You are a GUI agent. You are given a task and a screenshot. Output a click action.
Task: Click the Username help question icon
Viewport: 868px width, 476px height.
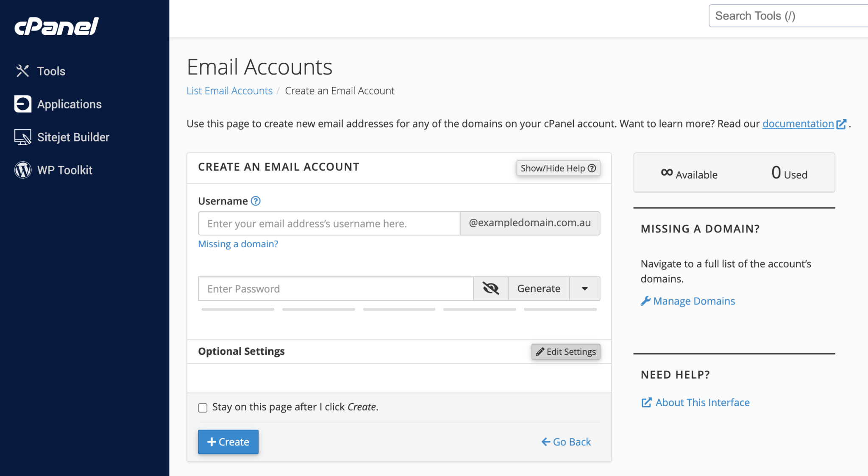tap(256, 201)
